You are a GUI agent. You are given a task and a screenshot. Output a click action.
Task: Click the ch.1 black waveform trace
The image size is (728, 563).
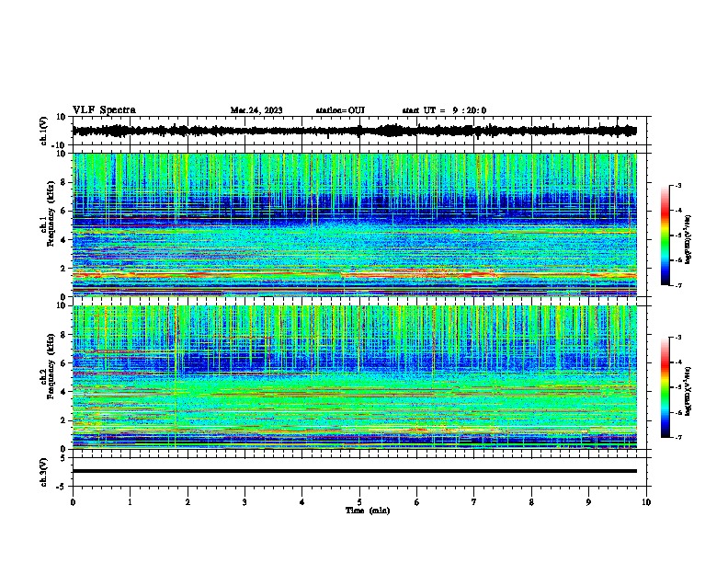(354, 131)
